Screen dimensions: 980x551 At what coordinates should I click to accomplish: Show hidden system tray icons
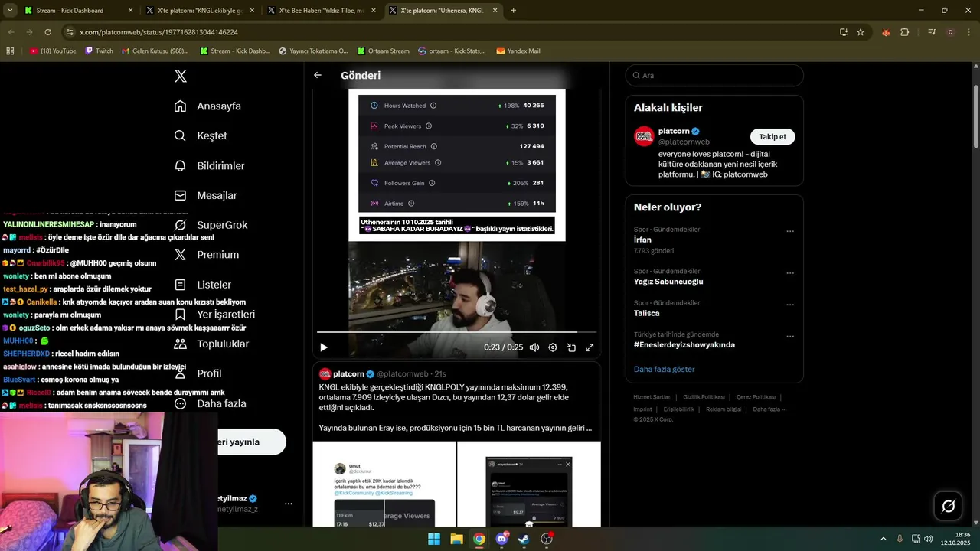[883, 539]
